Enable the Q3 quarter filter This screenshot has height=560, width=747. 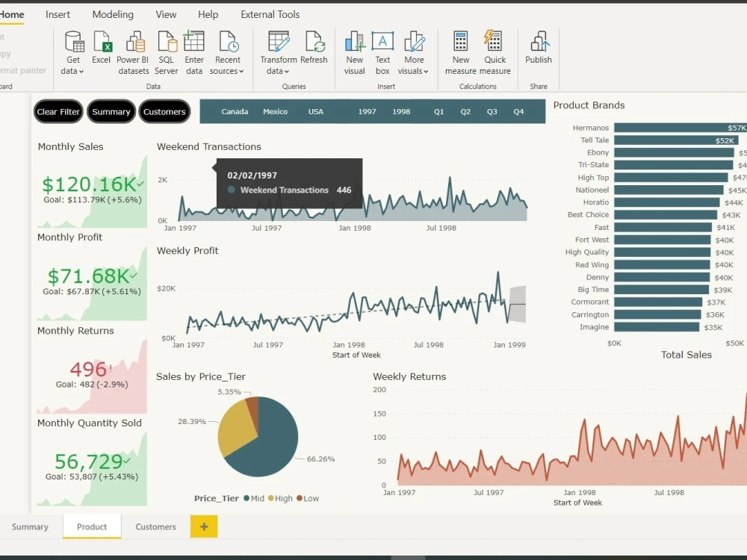(492, 111)
